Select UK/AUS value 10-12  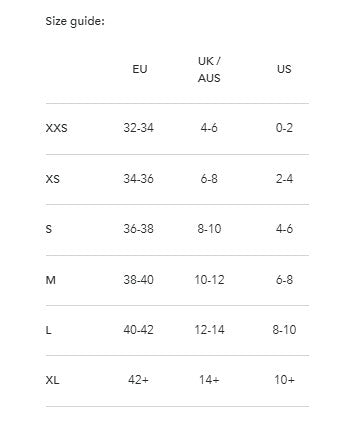(209, 280)
